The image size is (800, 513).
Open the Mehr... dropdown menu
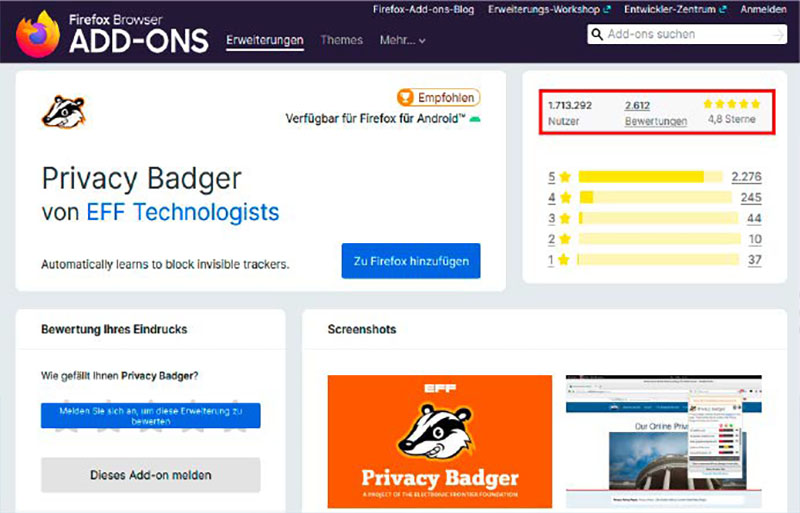click(x=403, y=40)
